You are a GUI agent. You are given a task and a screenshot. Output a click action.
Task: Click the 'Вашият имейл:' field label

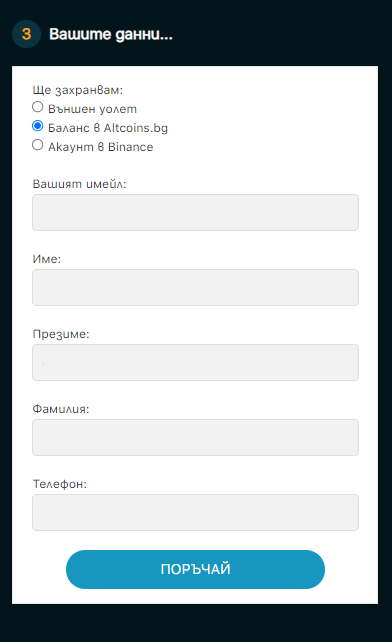79,184
